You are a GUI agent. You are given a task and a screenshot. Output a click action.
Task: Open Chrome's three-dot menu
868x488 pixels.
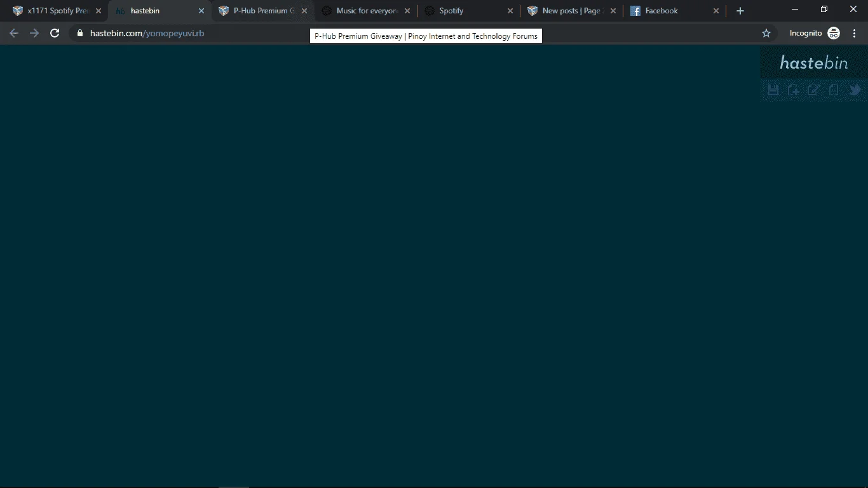(x=855, y=33)
